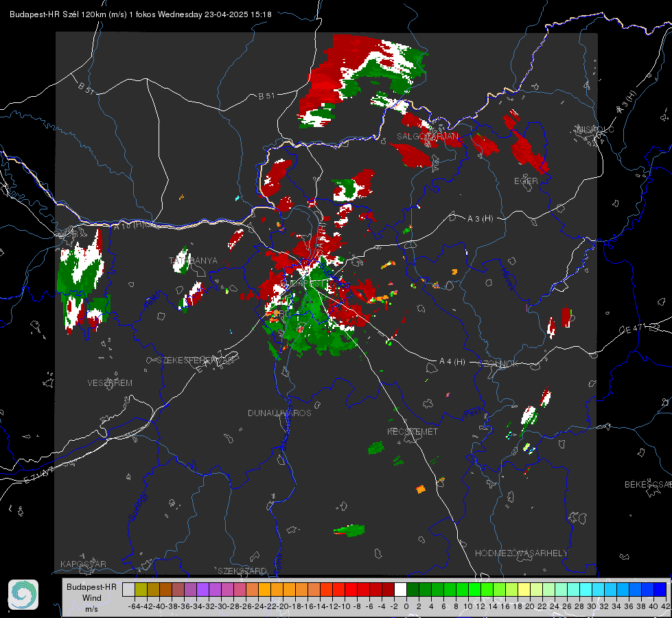672x618 pixels.
Task: Click the orange echo southeast of Kecskemet
Action: click(421, 489)
